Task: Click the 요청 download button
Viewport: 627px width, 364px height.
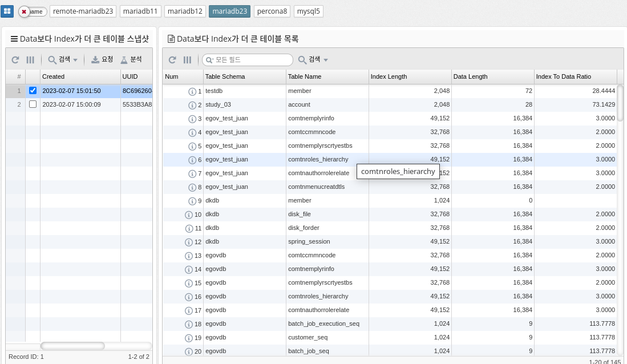Action: [103, 60]
